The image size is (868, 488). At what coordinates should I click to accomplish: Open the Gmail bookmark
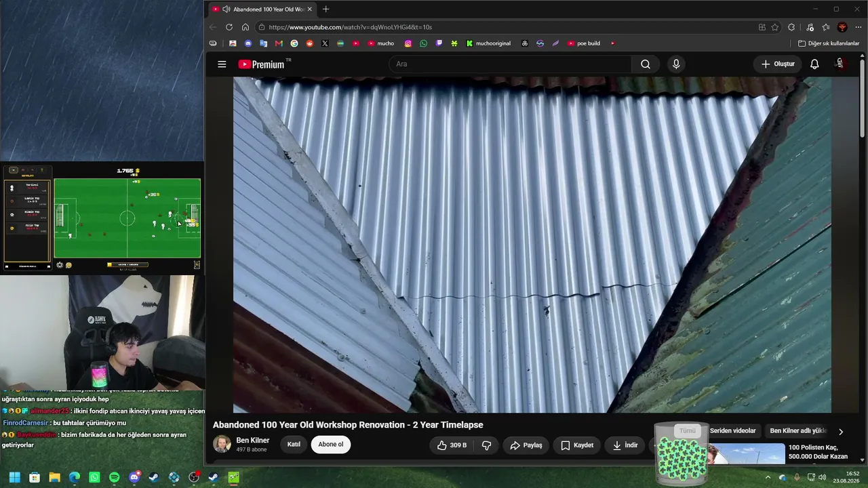coord(279,43)
